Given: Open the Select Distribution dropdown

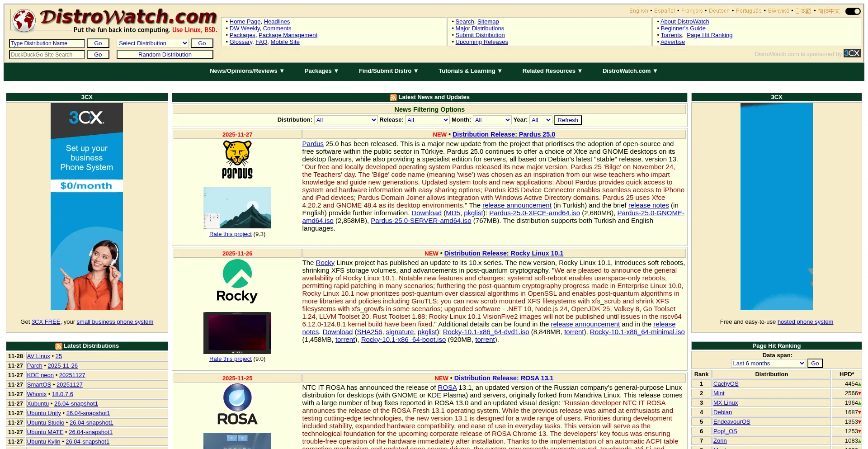Looking at the screenshot, I should pyautogui.click(x=153, y=43).
